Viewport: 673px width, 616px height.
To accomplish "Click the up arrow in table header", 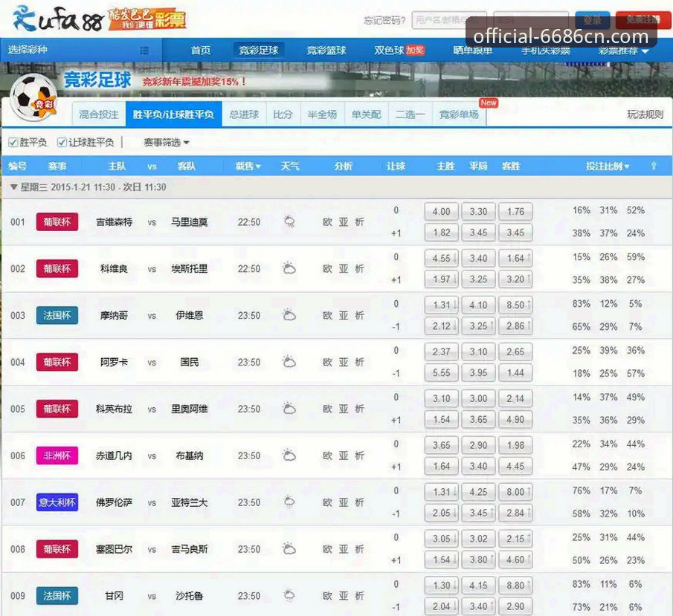I will (x=654, y=166).
